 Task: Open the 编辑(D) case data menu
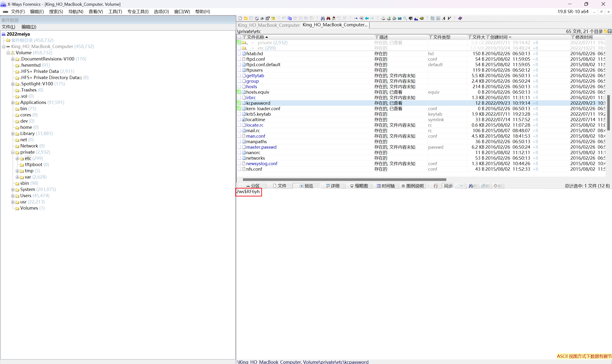point(29,27)
